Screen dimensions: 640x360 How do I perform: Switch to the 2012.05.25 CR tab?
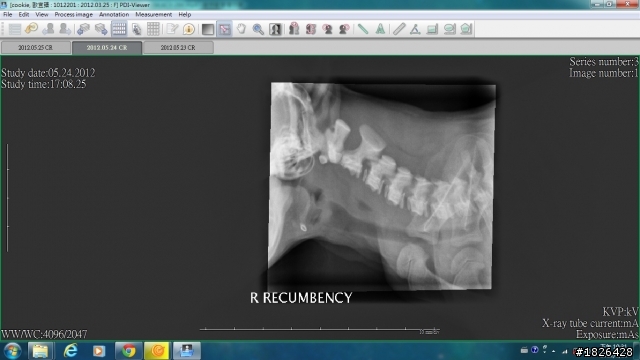(36, 47)
